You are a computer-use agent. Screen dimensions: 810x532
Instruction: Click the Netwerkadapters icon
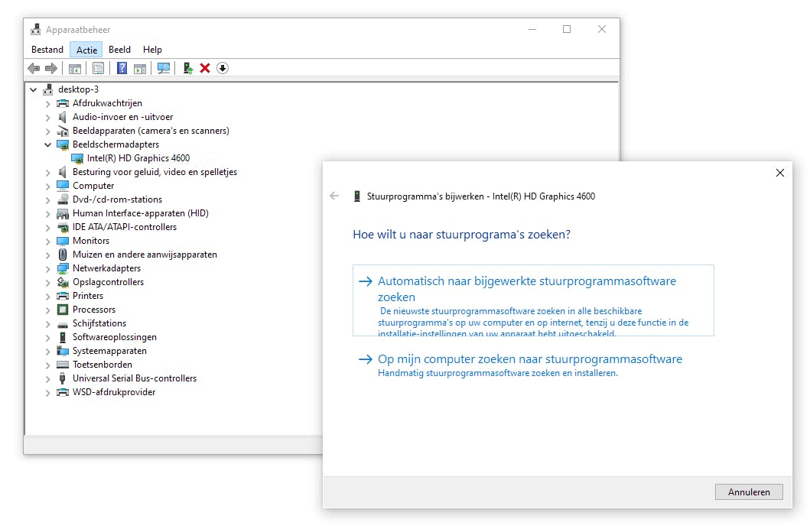(x=63, y=268)
